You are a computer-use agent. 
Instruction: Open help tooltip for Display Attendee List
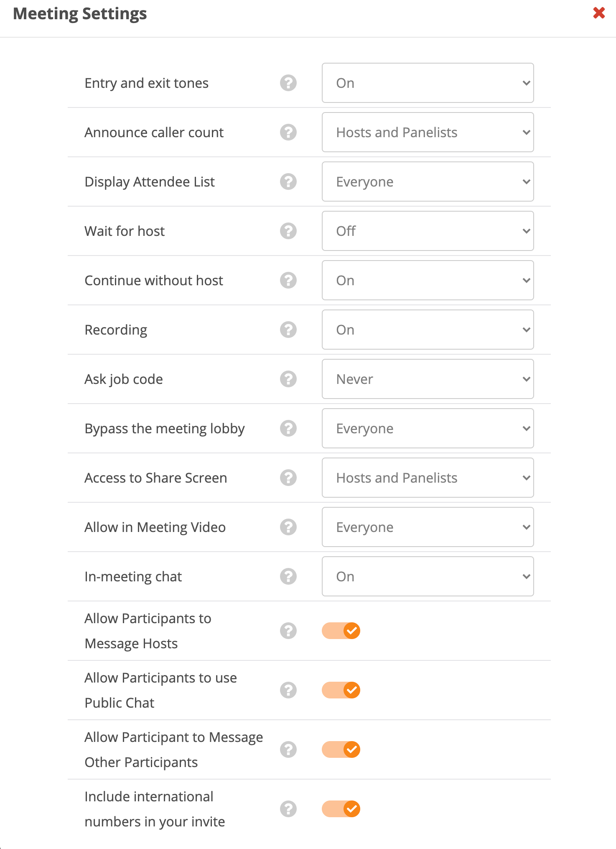[x=288, y=182]
